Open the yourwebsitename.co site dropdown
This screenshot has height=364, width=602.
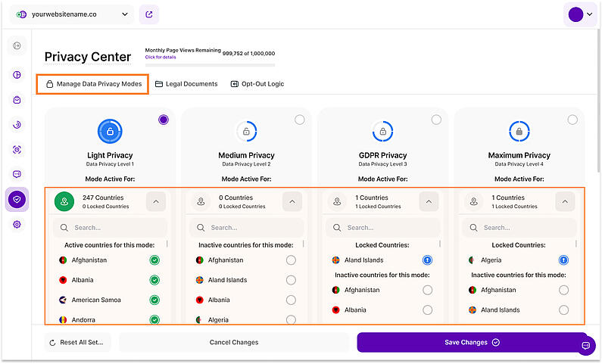(x=71, y=14)
